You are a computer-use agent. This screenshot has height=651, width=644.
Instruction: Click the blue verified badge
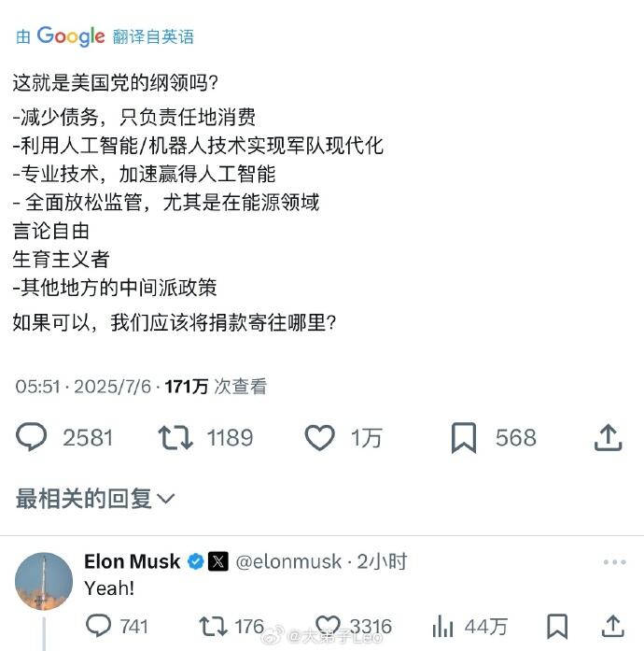click(196, 561)
